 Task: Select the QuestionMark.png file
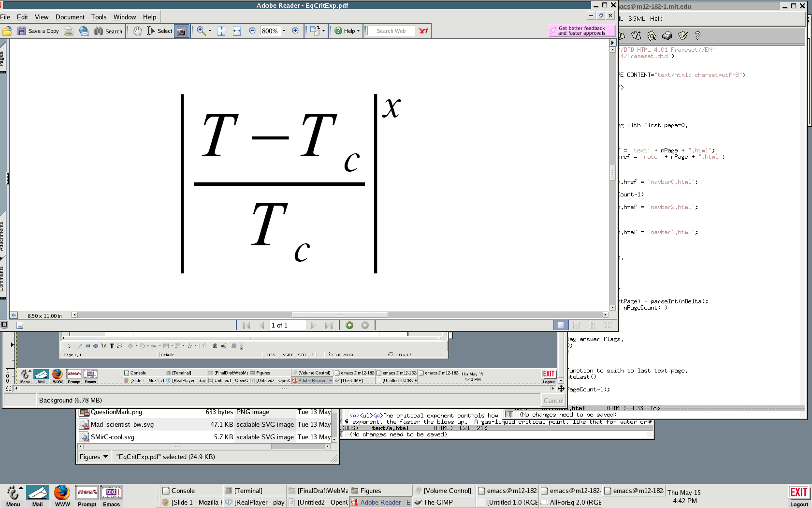coord(205,412)
